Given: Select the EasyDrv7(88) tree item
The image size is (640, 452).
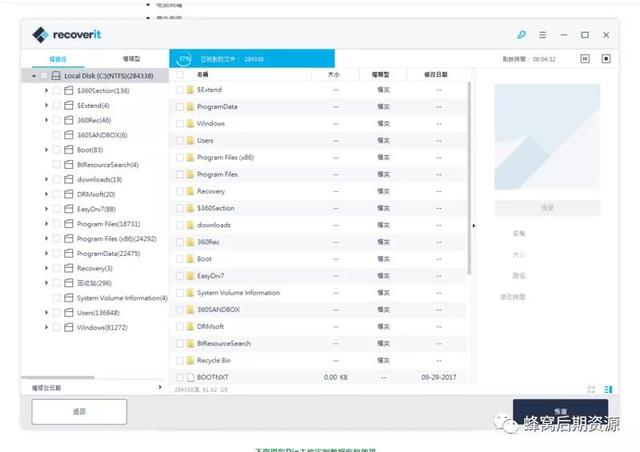Looking at the screenshot, I should pyautogui.click(x=96, y=209).
